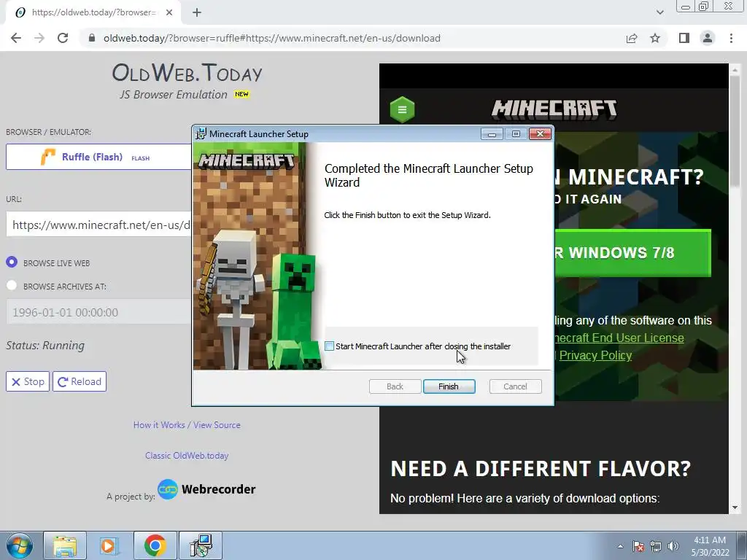Open the Chrome tab search dropdown
Viewport: 747px width, 560px height.
(659, 12)
